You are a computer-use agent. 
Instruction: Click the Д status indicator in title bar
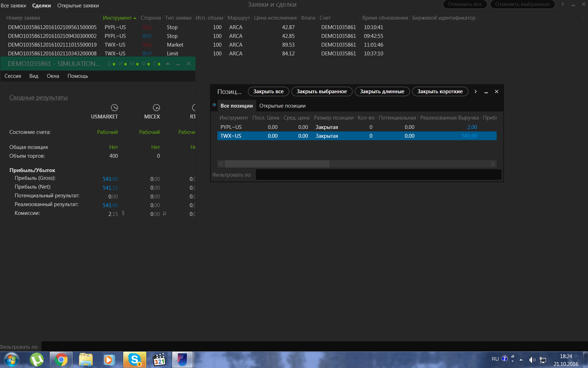[x=111, y=64]
